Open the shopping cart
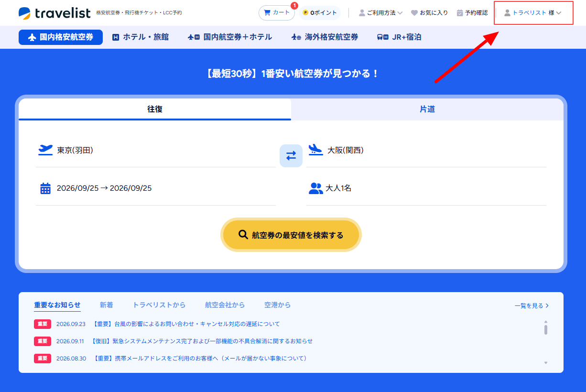Viewport: 586px width, 392px height. point(277,13)
